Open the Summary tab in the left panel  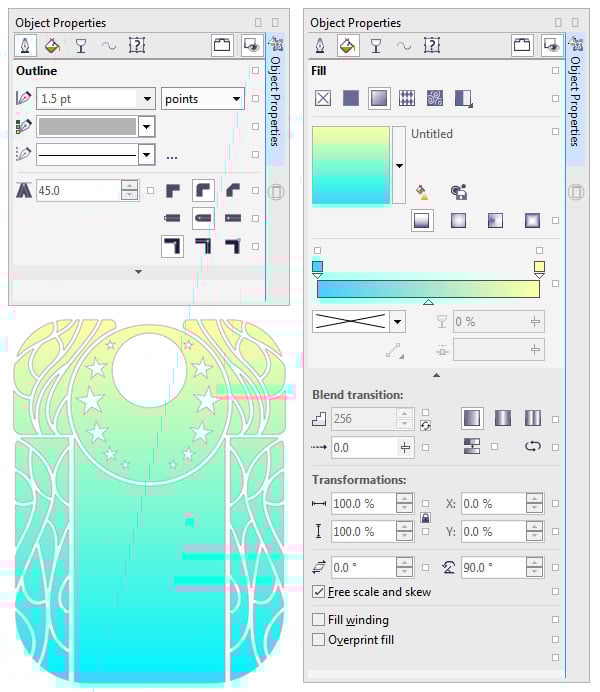tap(137, 45)
